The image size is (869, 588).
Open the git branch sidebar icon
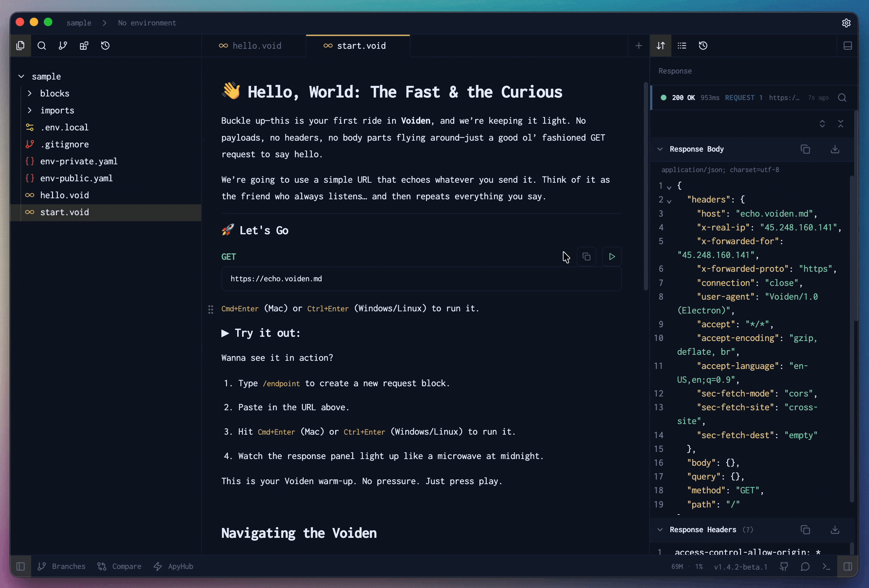[63, 46]
